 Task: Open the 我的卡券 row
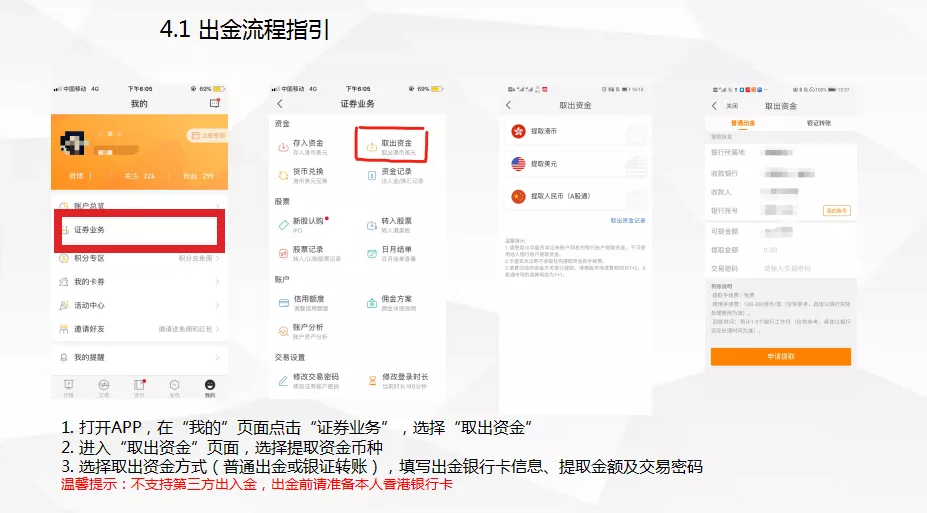[x=140, y=282]
